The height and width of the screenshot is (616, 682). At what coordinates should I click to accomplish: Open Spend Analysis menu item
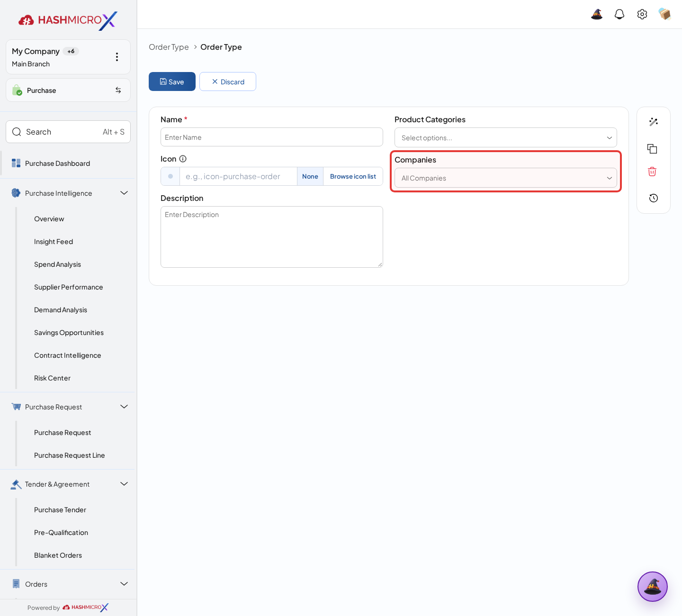point(57,264)
